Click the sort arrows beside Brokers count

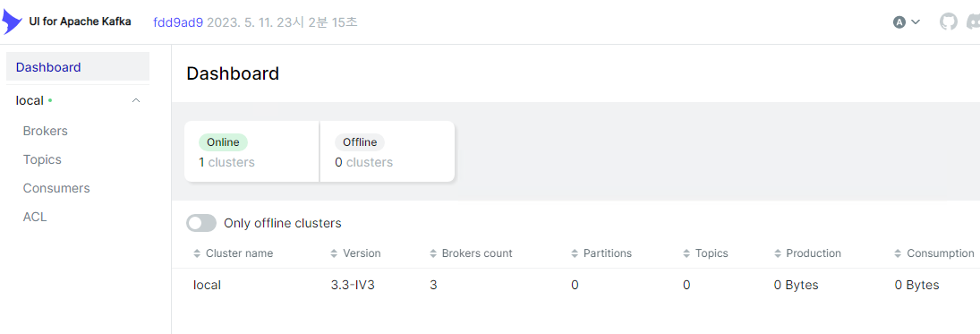(432, 253)
